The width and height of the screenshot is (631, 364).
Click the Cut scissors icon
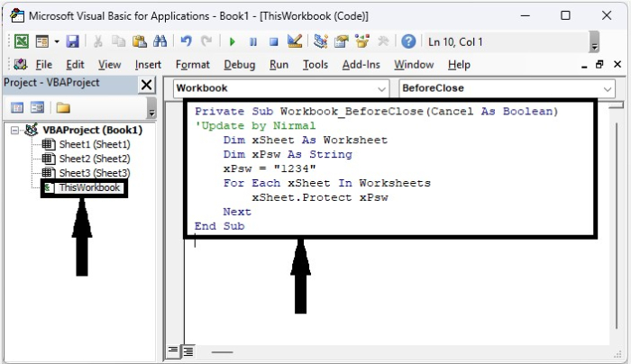pyautogui.click(x=97, y=41)
